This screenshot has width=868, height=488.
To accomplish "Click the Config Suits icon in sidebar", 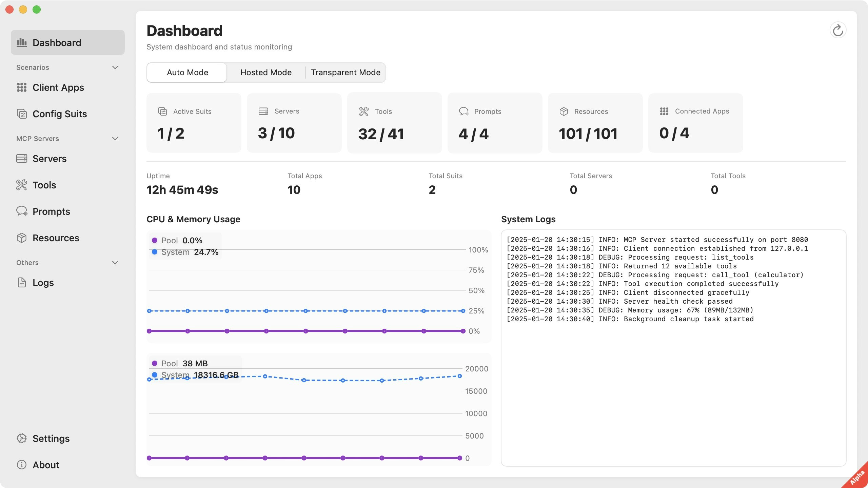I will pos(22,114).
